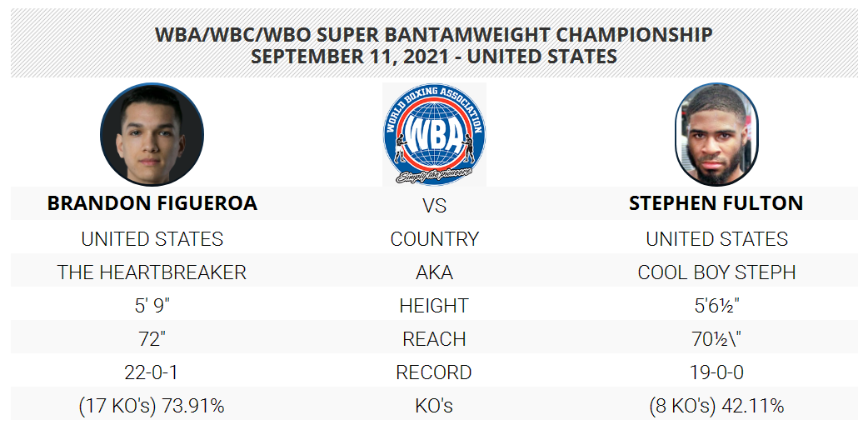This screenshot has width=868, height=425.
Task: Click COOL BOY STEPH nickname text
Action: tap(716, 272)
